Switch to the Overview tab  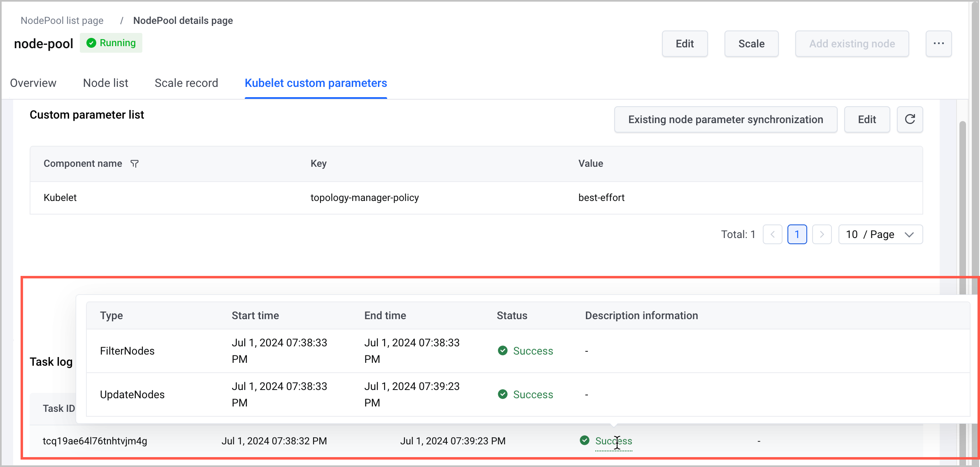(33, 83)
